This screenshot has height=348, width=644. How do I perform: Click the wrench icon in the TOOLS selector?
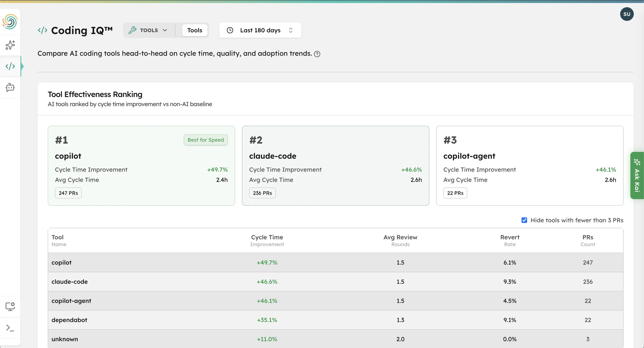tap(133, 30)
